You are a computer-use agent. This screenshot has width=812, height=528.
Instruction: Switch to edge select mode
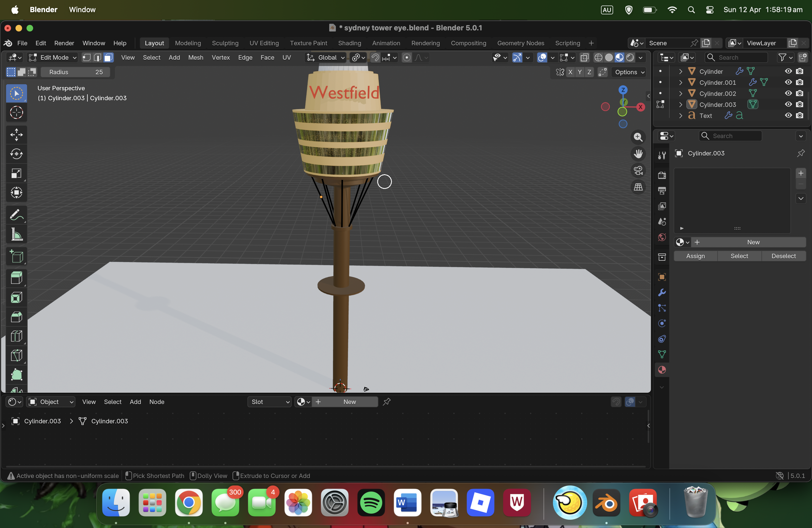point(97,58)
